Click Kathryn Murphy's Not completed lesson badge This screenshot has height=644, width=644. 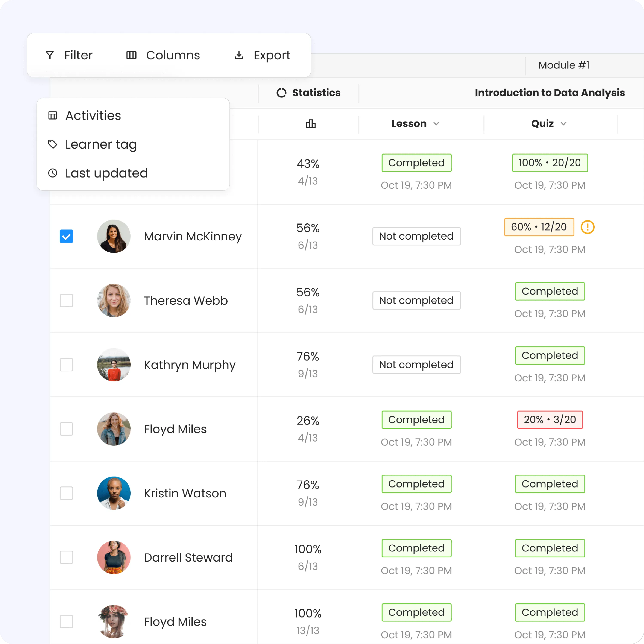click(417, 365)
